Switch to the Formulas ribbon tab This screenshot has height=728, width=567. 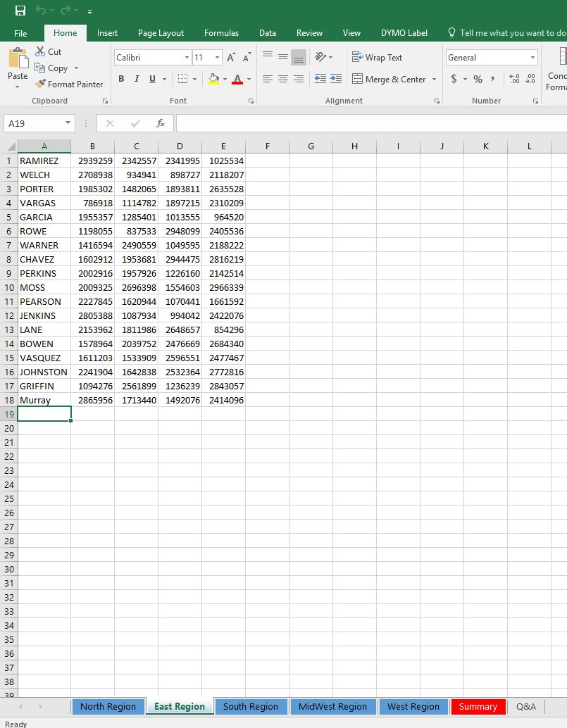tap(221, 32)
